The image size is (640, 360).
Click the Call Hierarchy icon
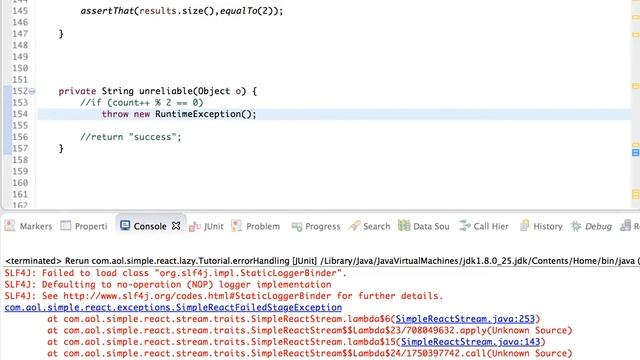point(464,226)
